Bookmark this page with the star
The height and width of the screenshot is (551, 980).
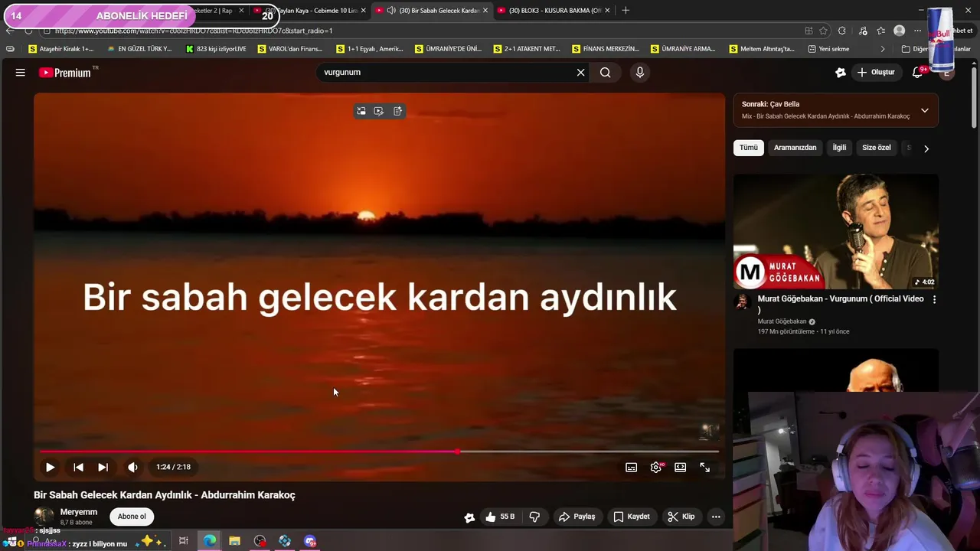coord(823,31)
